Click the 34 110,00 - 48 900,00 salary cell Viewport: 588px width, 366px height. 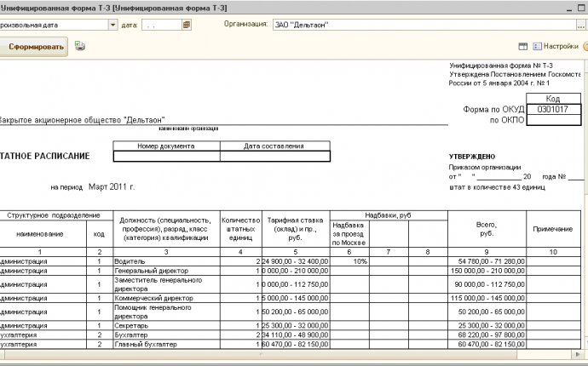click(x=296, y=335)
